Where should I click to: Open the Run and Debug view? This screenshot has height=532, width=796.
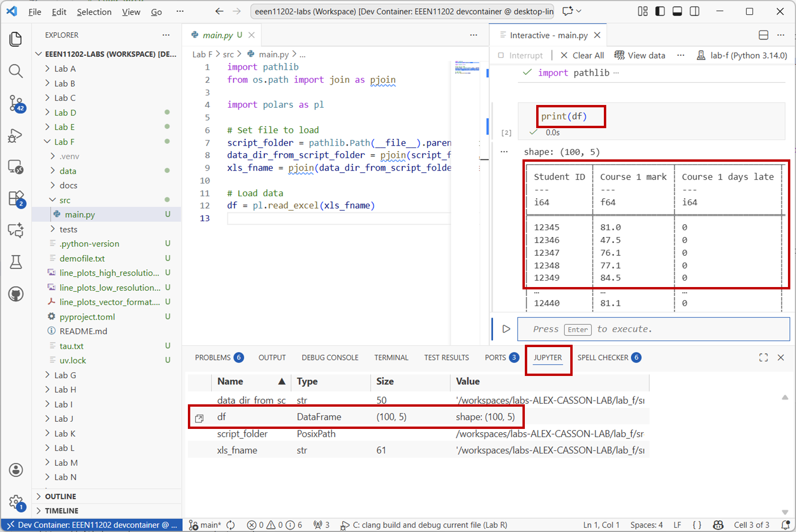[16, 136]
